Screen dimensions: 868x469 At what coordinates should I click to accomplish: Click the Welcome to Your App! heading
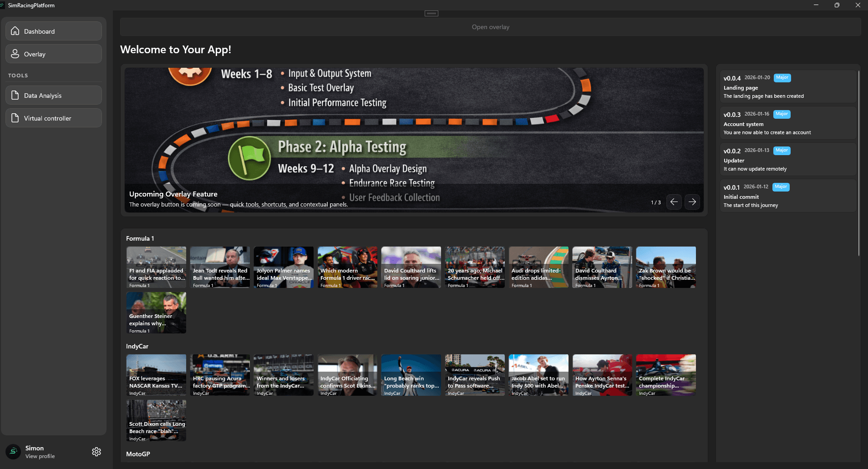176,50
